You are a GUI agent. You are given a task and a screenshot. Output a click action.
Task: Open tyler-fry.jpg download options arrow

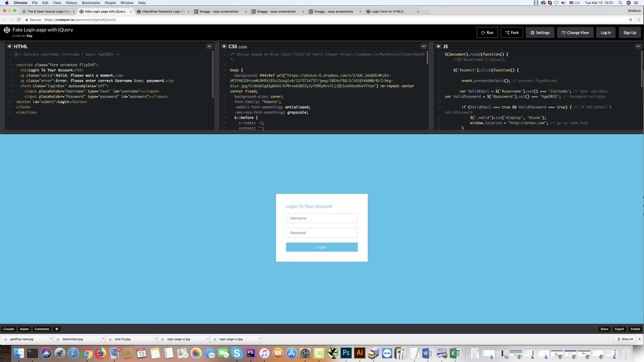click(155, 339)
